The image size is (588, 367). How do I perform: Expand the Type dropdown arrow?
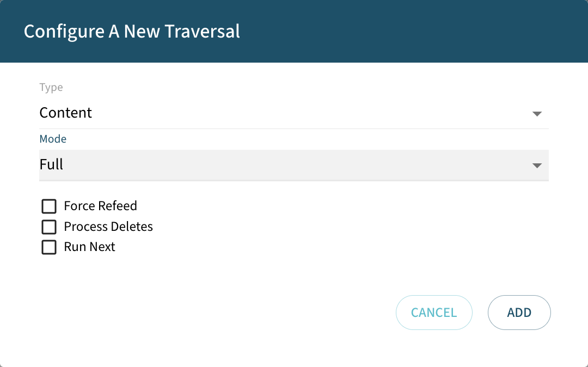click(537, 114)
